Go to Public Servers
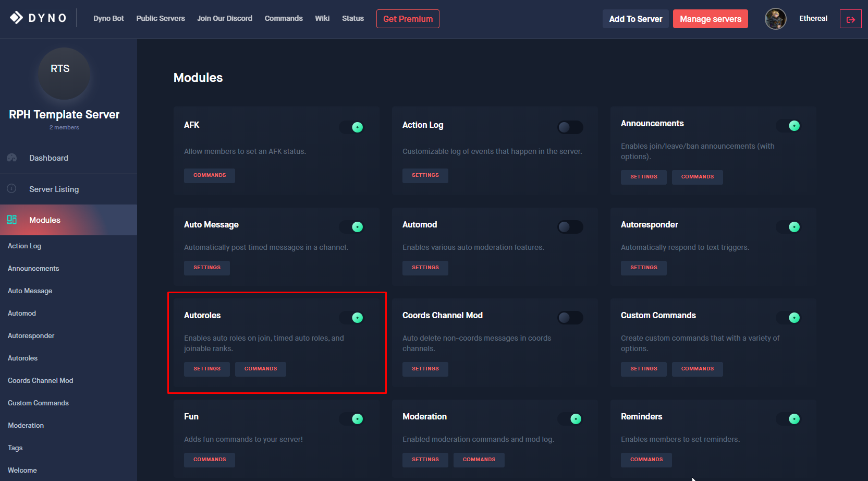The width and height of the screenshot is (868, 481). tap(161, 18)
